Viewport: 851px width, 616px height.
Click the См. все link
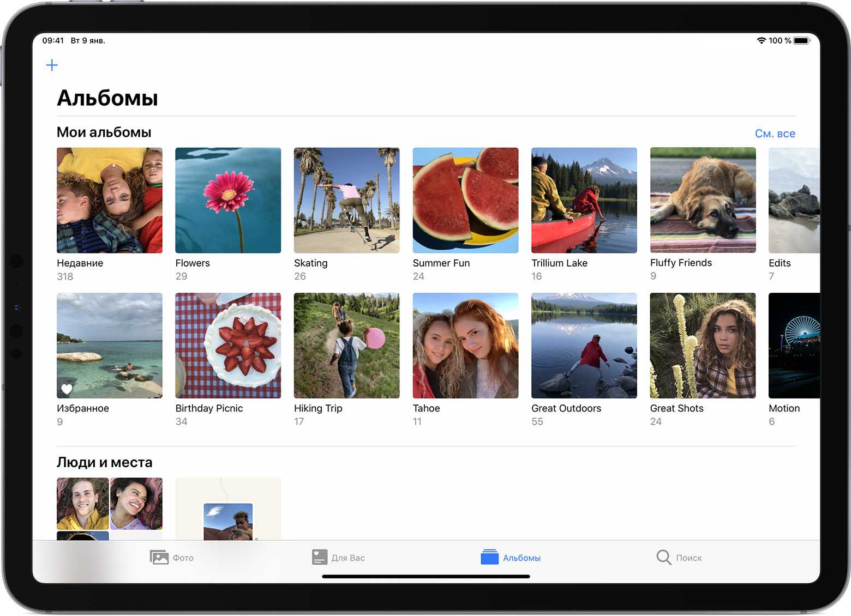tap(775, 134)
